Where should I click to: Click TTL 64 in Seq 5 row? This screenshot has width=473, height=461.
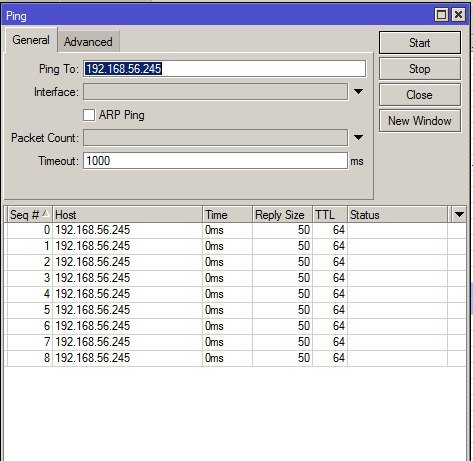click(339, 310)
